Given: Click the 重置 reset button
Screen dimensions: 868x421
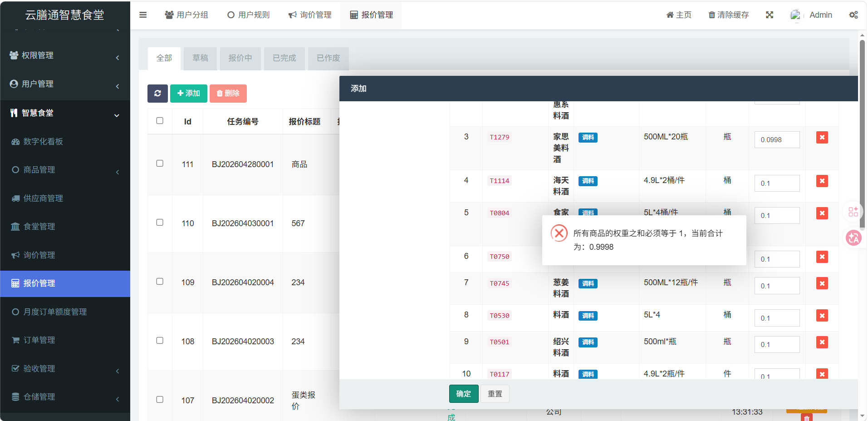Looking at the screenshot, I should 495,394.
